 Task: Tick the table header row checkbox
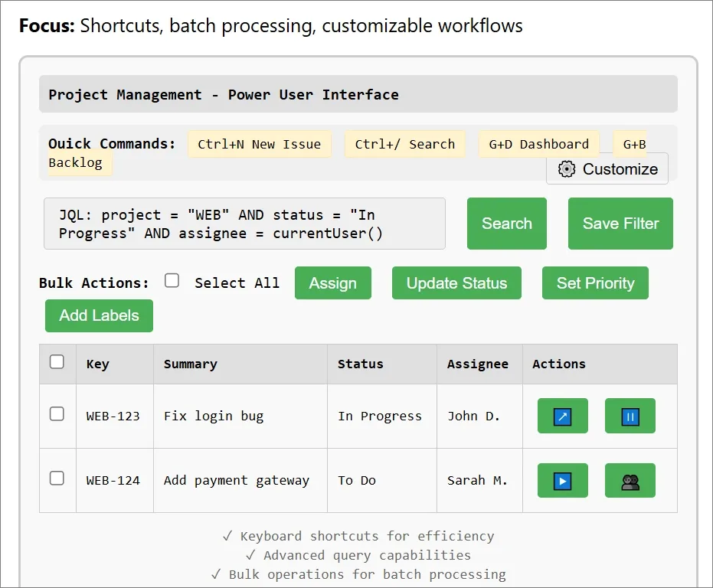pyautogui.click(x=57, y=362)
